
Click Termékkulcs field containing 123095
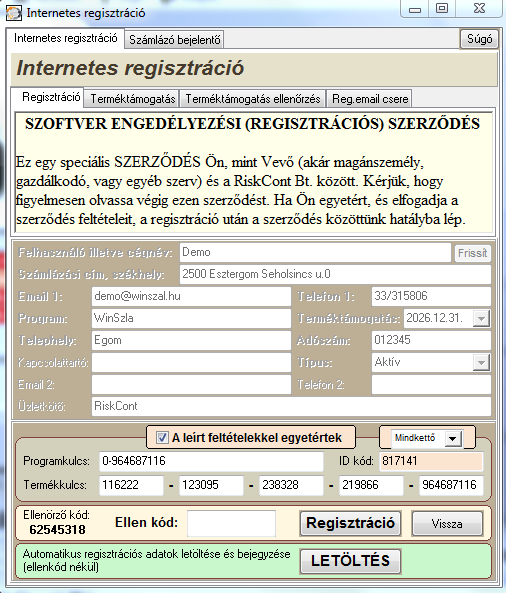[x=211, y=485]
